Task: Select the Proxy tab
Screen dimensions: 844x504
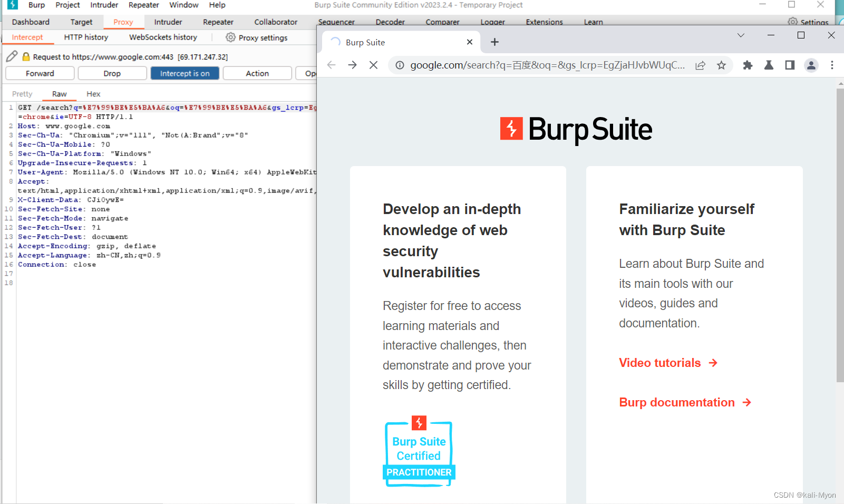Action: (123, 22)
